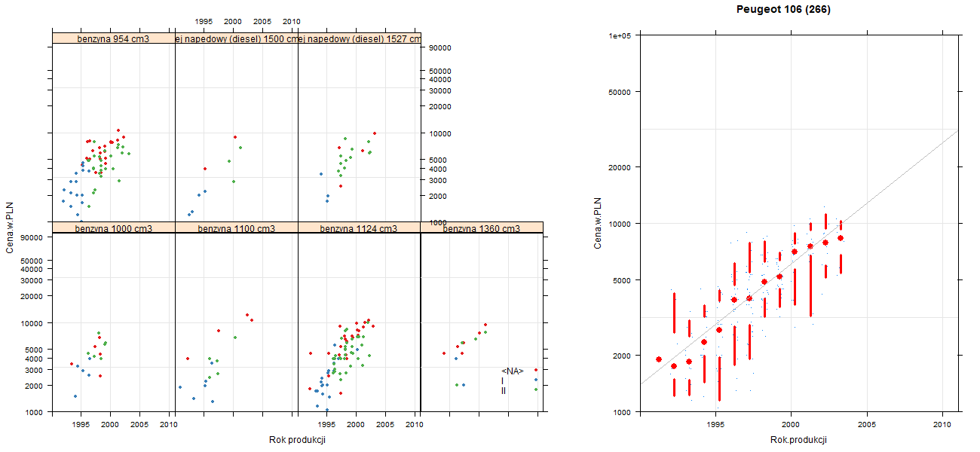Click the "2000" year tick in Peugeot chart

791,426
